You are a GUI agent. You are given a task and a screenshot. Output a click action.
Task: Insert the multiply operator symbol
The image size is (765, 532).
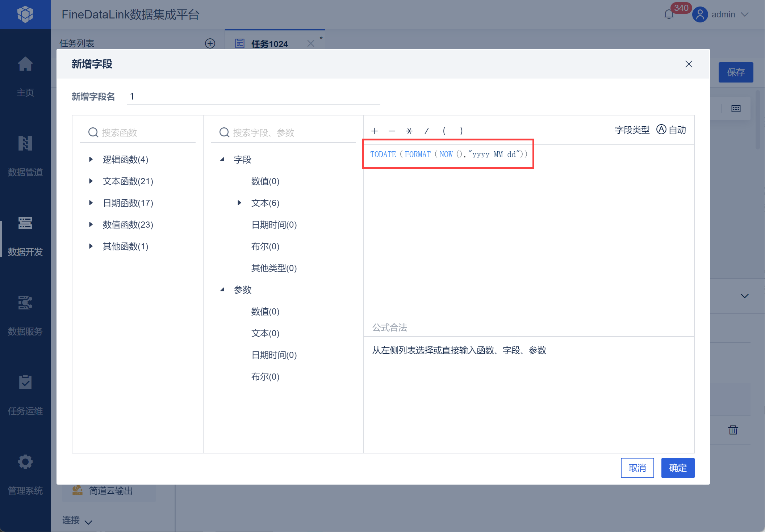(x=409, y=131)
